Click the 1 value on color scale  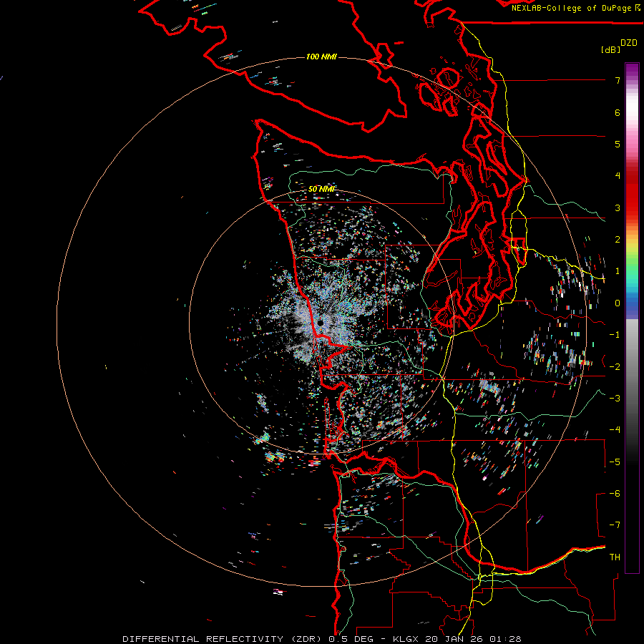(x=618, y=271)
